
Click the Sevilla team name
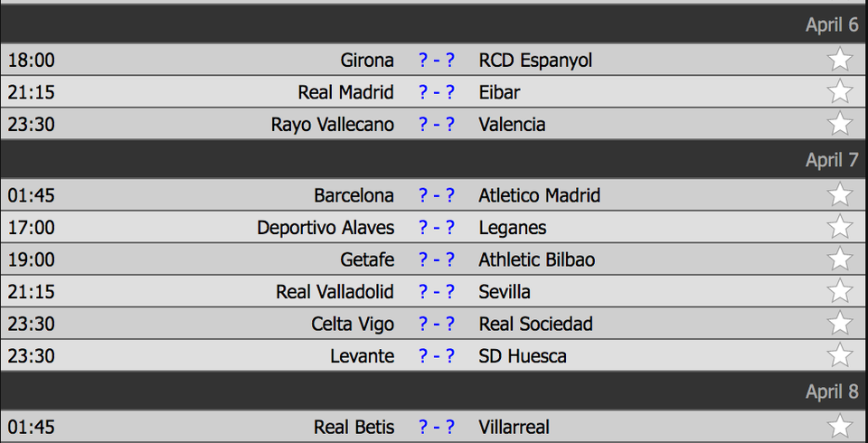point(505,292)
